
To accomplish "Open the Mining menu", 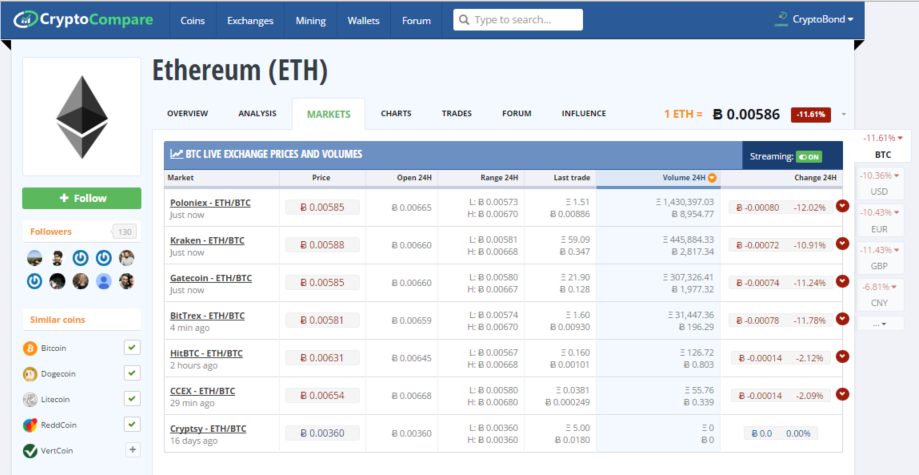I will pyautogui.click(x=311, y=21).
